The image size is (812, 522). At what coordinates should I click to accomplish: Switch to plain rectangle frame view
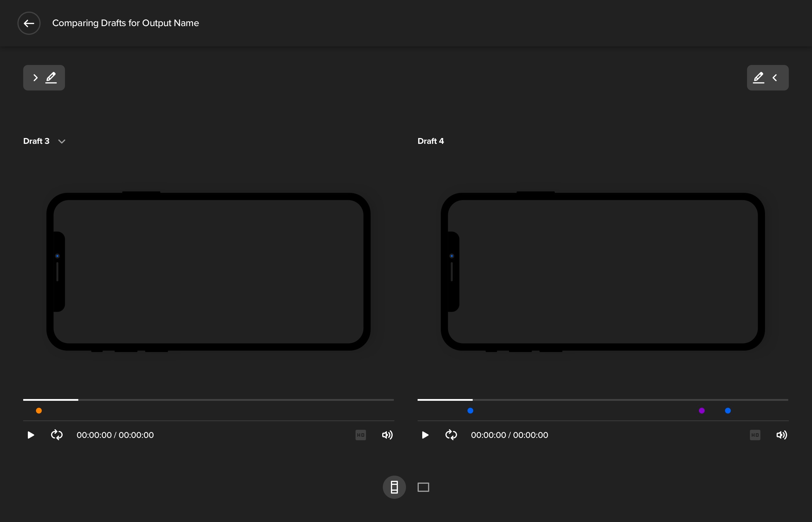click(423, 487)
